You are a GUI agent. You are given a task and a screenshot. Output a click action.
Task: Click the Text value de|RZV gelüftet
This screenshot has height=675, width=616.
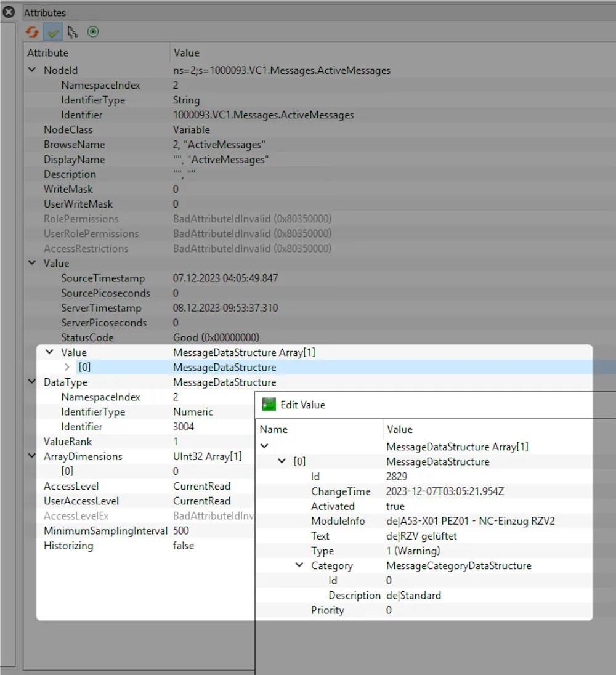coord(421,536)
